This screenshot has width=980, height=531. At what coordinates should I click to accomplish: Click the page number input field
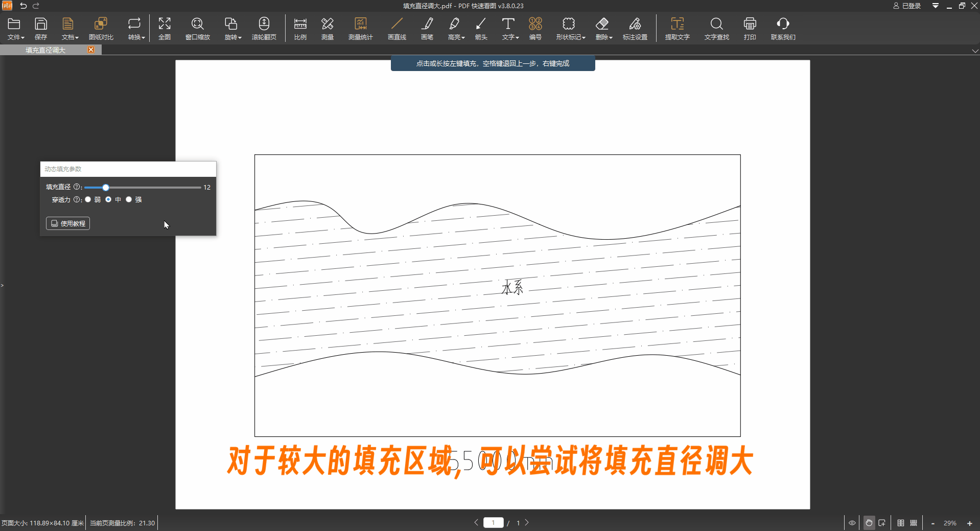click(493, 522)
